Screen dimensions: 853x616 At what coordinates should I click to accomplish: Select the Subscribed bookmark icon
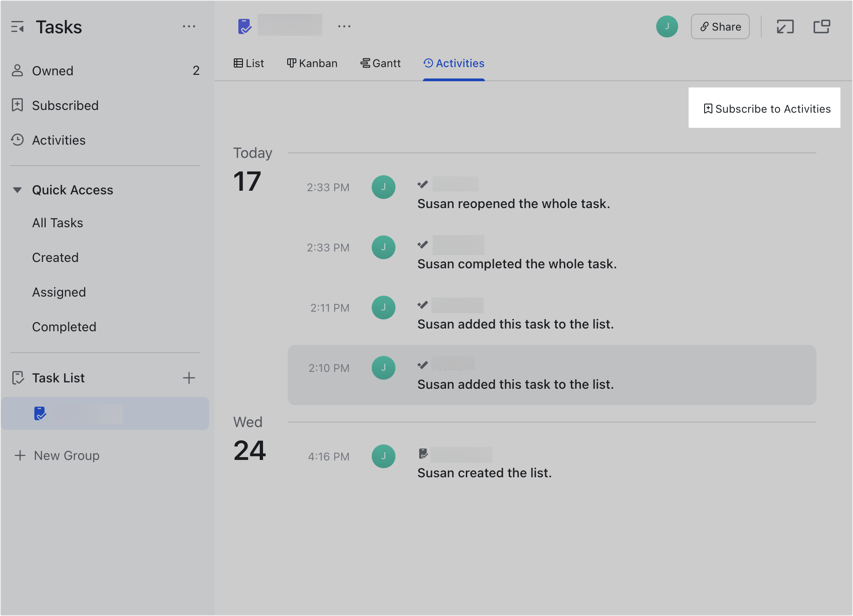17,105
